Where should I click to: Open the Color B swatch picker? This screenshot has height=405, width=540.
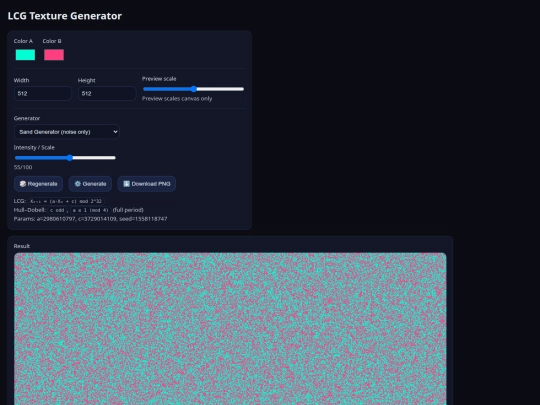(54, 55)
